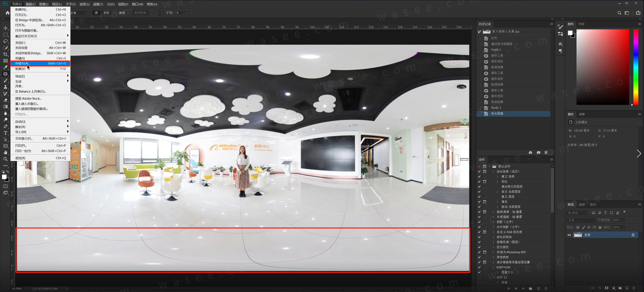Expand the 四分颜色 action

(x=493, y=247)
